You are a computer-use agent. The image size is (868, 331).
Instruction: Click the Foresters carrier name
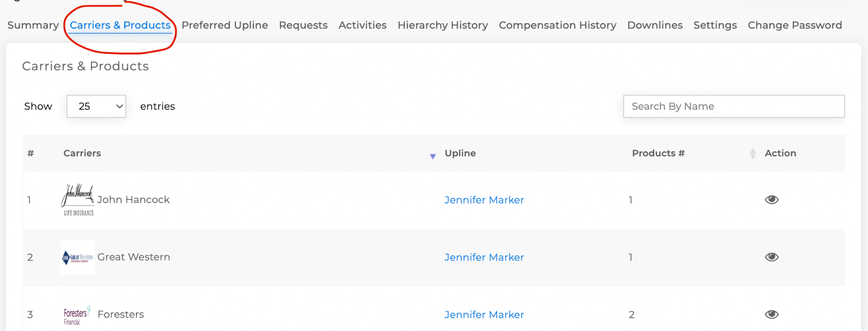(x=120, y=315)
